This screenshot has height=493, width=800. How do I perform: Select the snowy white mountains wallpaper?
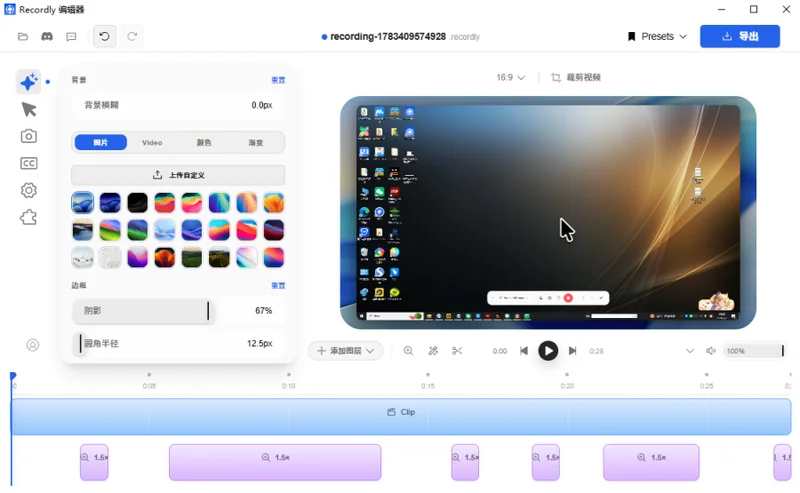pyautogui.click(x=83, y=257)
